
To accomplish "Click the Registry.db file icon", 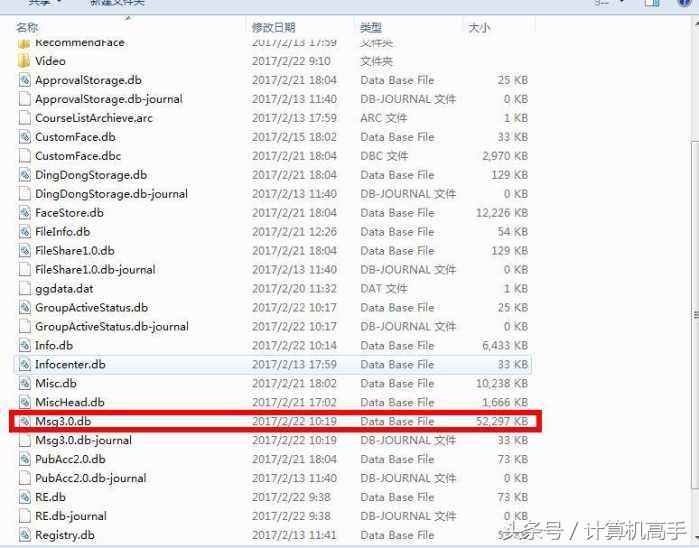I will point(25,535).
